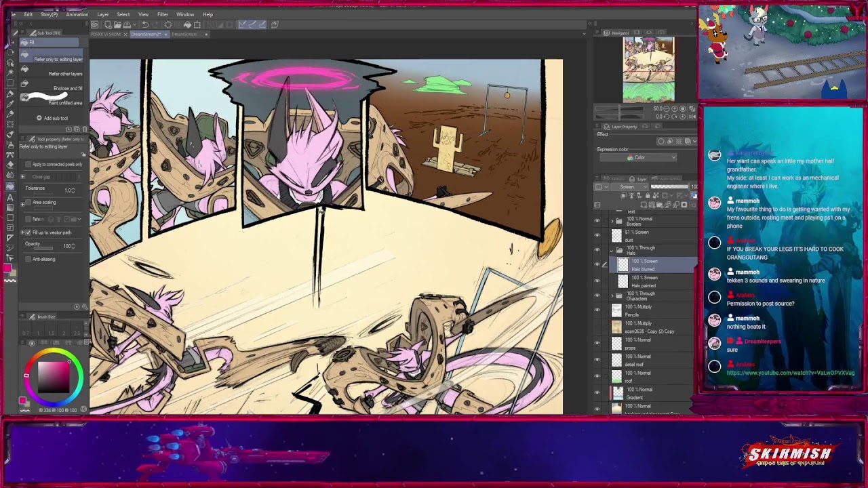Viewport: 868px width, 488px height.
Task: Toggle the 'Anti-aliasing' checkbox
Action: point(28,259)
